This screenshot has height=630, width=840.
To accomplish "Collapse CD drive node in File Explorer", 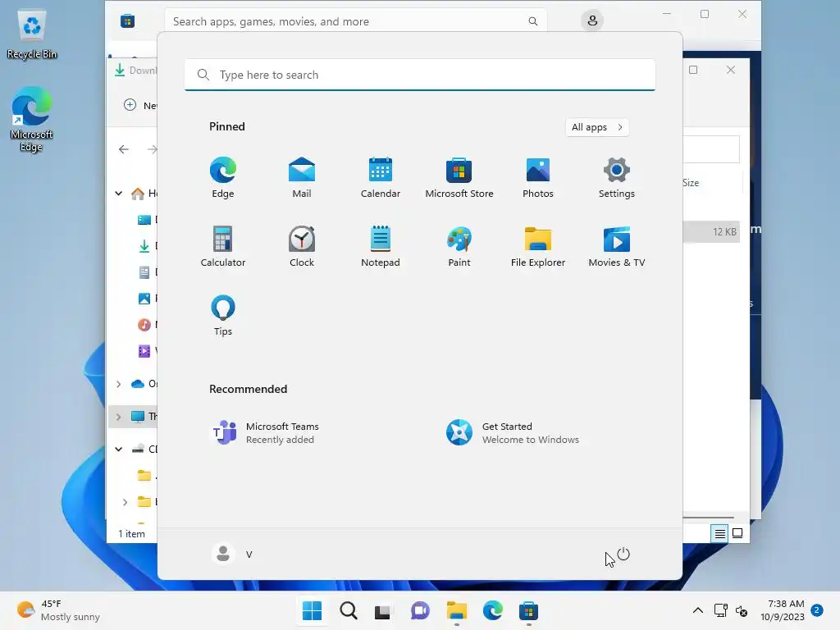I will coord(118,449).
